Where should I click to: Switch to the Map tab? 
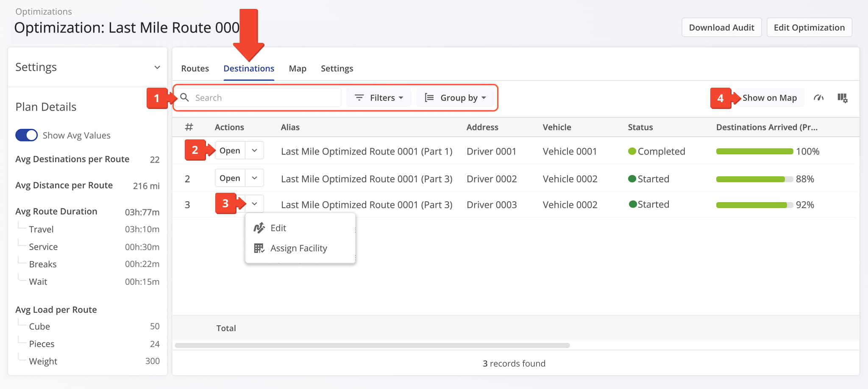pyautogui.click(x=298, y=68)
